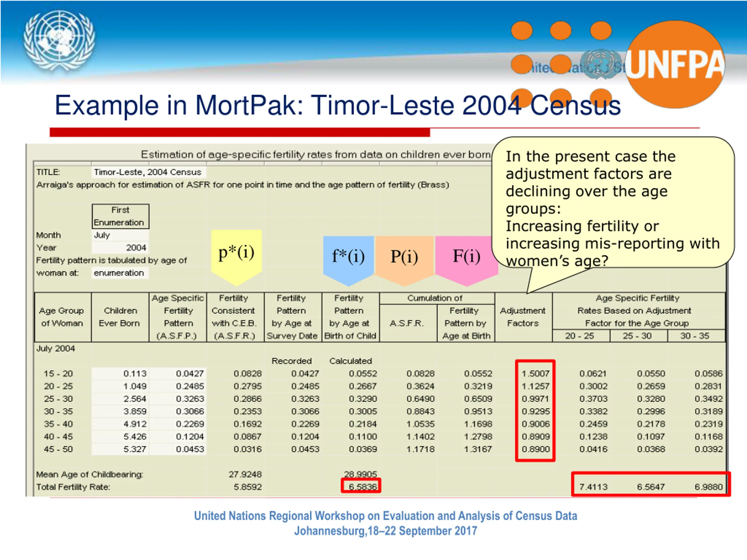747x560 pixels.
Task: Click adjustment factor 0.8900
Action: 536,449
